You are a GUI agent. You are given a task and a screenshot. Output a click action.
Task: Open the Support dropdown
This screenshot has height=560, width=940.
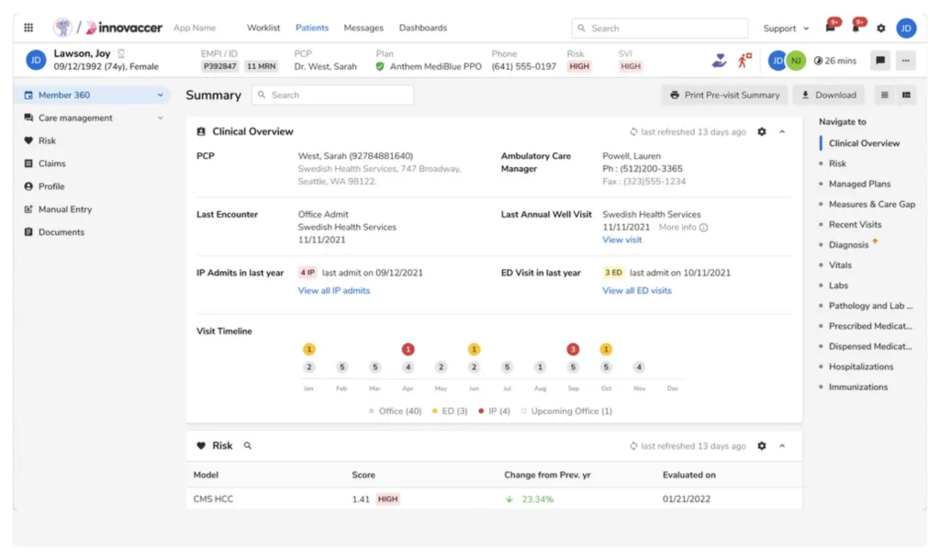coord(779,28)
